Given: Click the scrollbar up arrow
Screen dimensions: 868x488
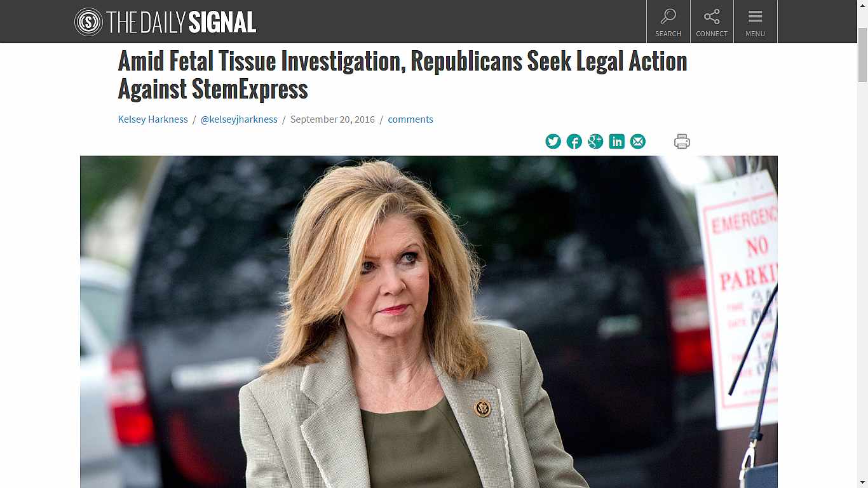Looking at the screenshot, I should 862,5.
